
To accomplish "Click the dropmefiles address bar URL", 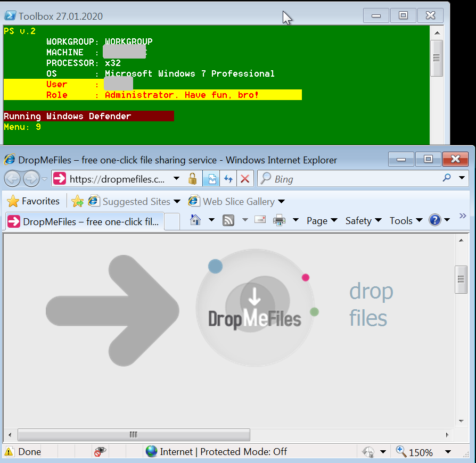I will [x=117, y=179].
